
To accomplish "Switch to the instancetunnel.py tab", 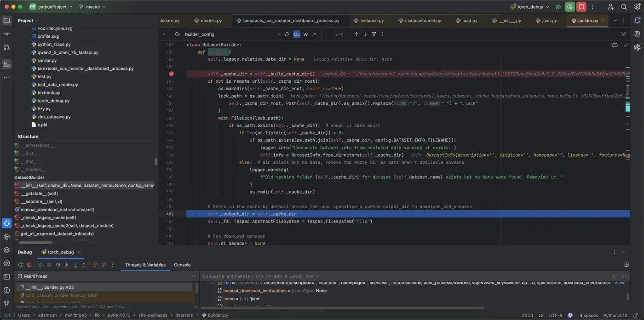I will tap(419, 21).
